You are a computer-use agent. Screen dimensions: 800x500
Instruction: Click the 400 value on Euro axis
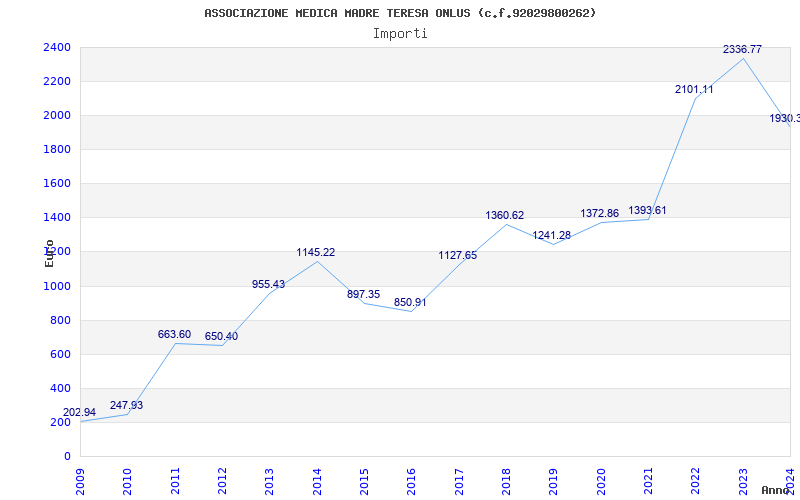coord(61,388)
